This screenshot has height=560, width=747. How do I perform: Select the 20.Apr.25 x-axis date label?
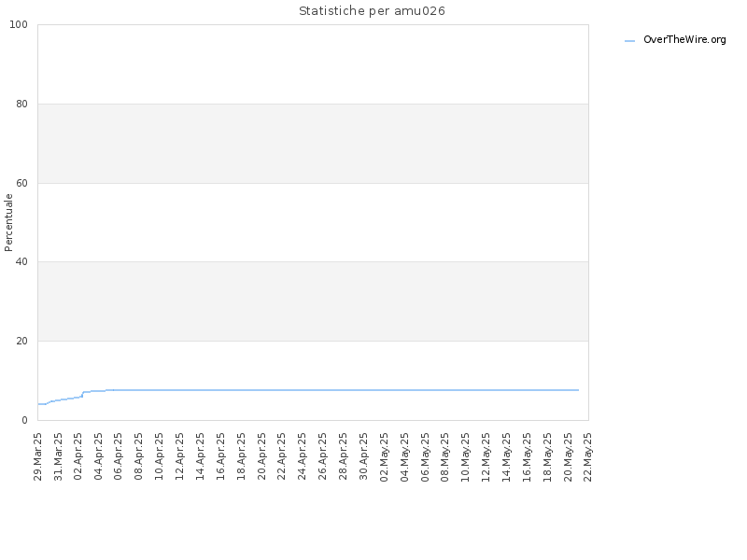(x=261, y=456)
